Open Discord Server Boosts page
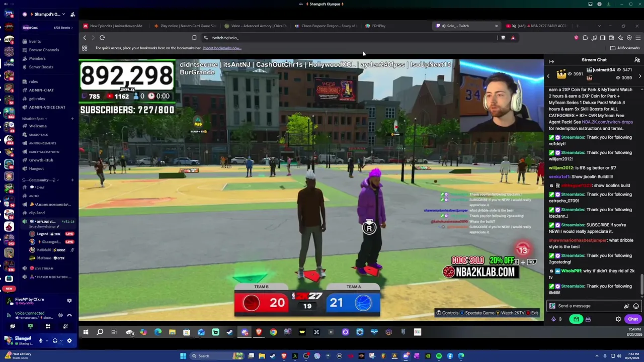Screen dimensions: 644x362 click(x=41, y=67)
